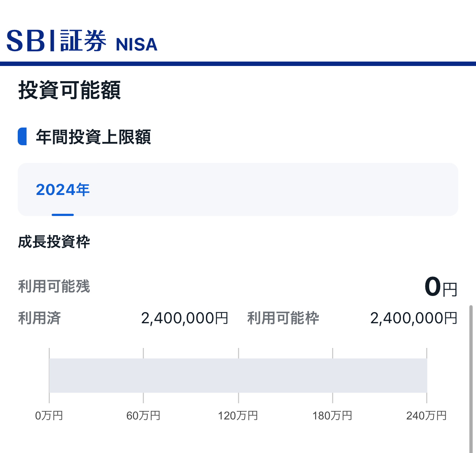Viewport: 476px width, 453px height.
Task: Click the NISA label beside the logo
Action: pyautogui.click(x=137, y=45)
